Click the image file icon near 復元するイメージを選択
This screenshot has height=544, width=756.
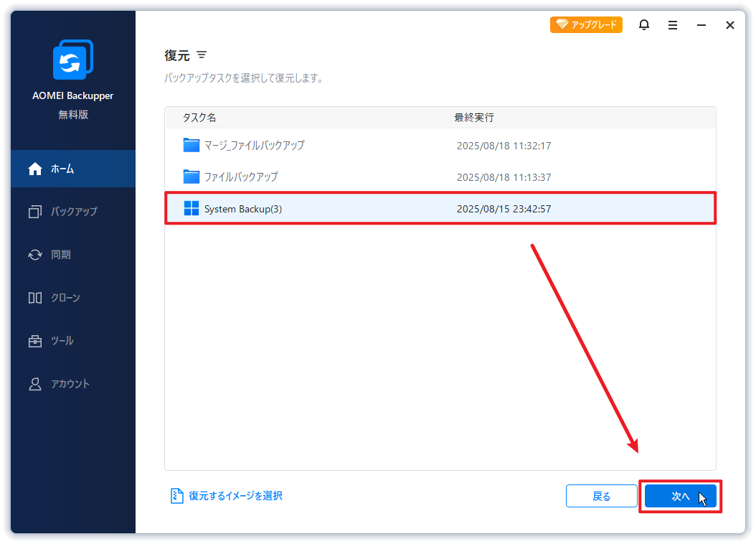(176, 496)
